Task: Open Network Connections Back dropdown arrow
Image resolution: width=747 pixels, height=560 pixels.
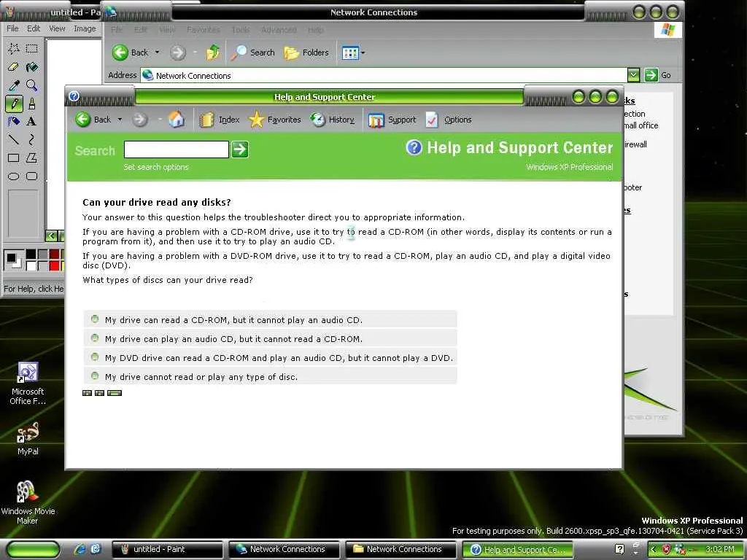Action: [x=157, y=52]
